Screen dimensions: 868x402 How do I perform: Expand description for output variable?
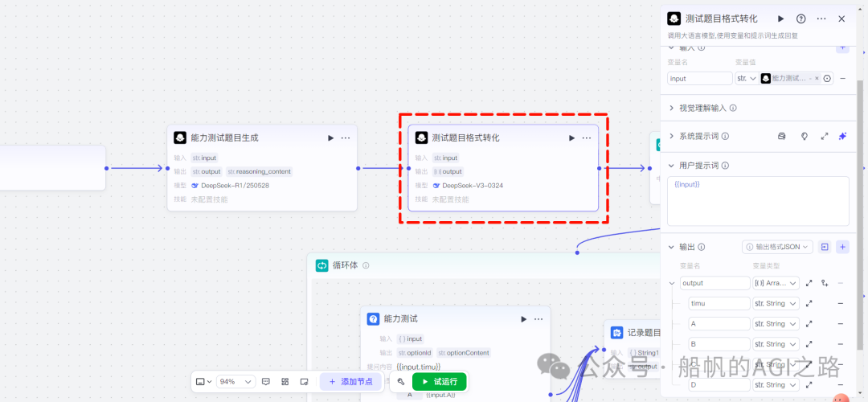[809, 283]
